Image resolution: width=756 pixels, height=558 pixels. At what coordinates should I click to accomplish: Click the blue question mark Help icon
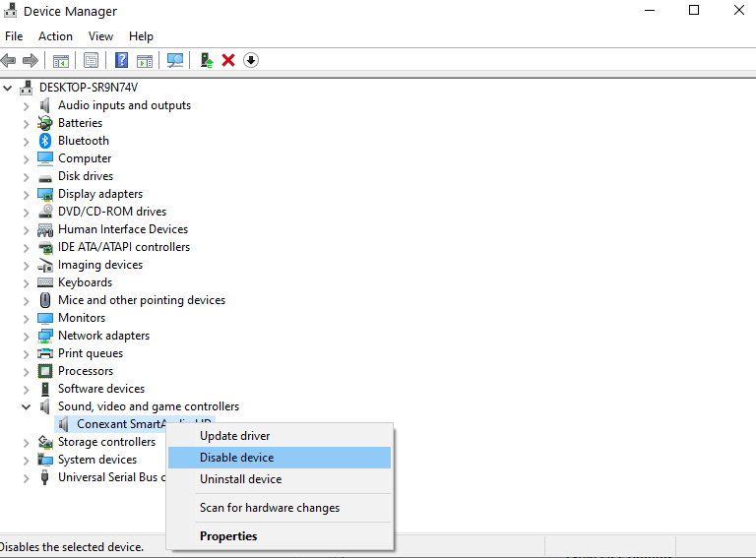pos(121,60)
